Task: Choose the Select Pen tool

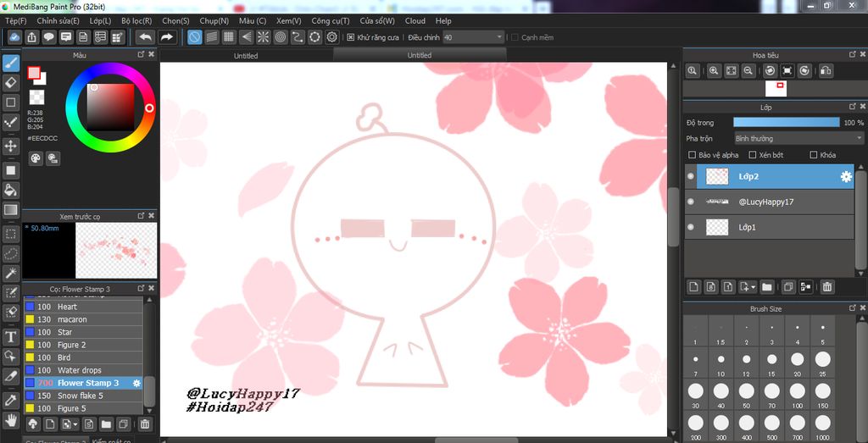Action: 11,292
